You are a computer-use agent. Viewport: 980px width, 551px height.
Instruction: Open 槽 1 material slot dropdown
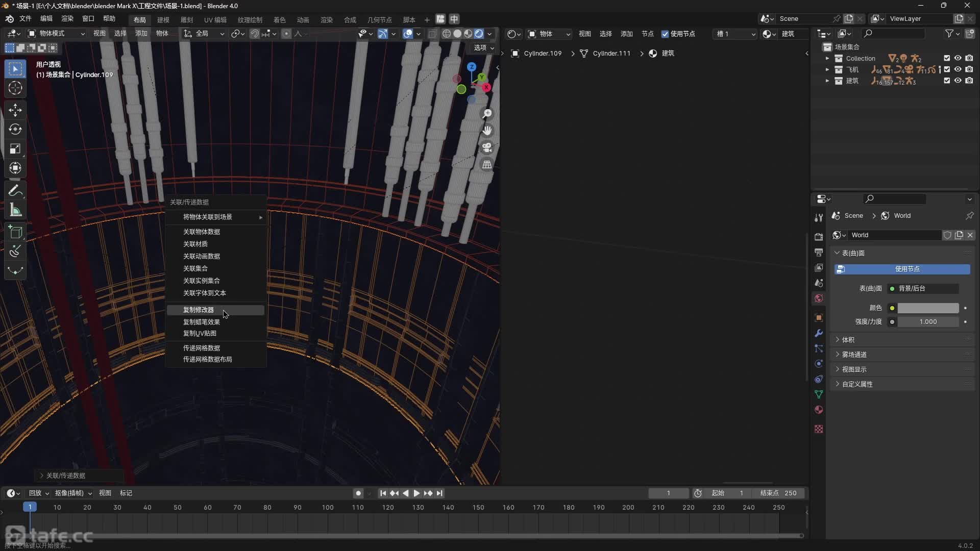pyautogui.click(x=736, y=34)
